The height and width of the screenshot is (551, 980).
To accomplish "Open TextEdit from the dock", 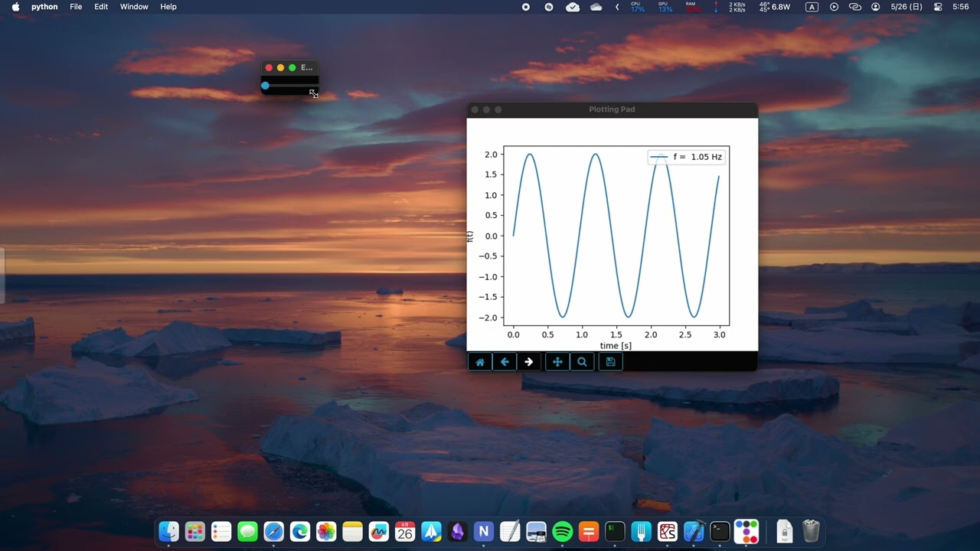I will tap(510, 531).
